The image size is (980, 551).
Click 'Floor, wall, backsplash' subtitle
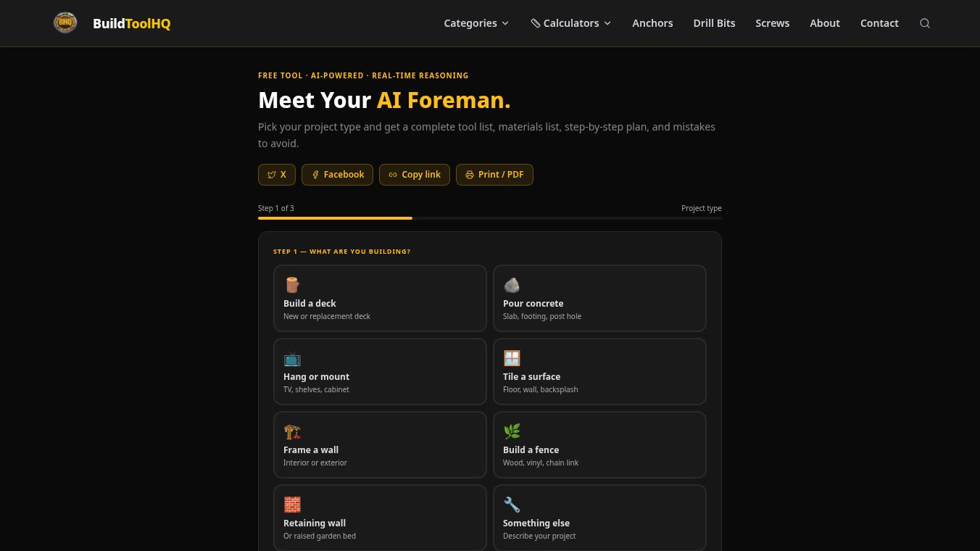tap(541, 389)
